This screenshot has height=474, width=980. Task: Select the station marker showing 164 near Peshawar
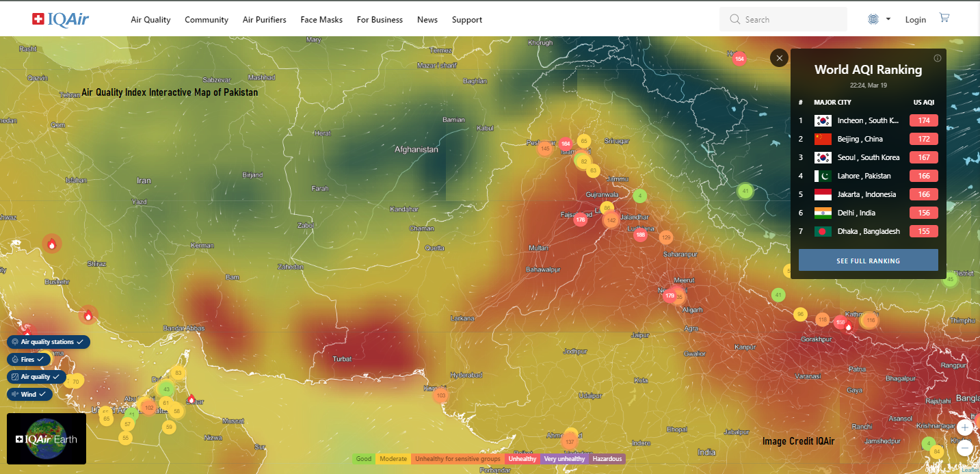click(565, 144)
